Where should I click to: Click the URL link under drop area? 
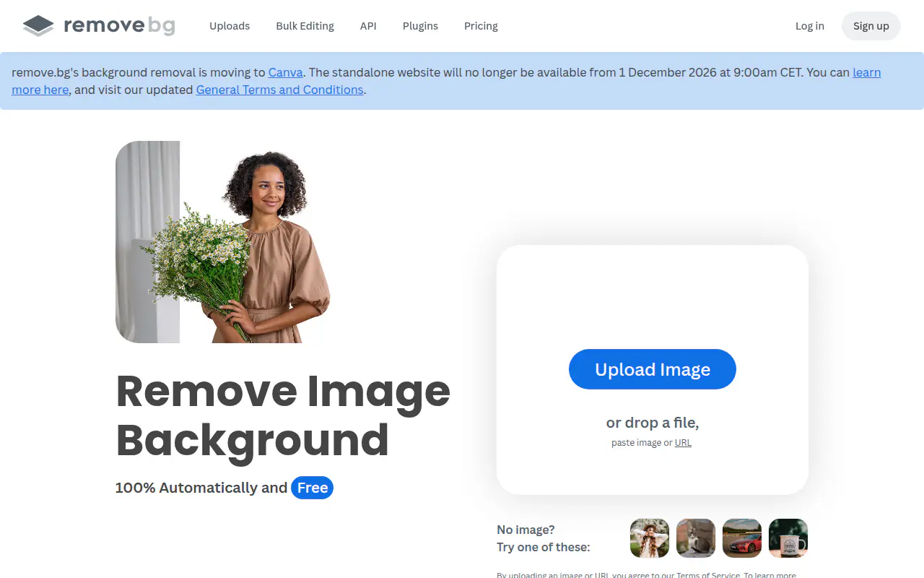683,443
